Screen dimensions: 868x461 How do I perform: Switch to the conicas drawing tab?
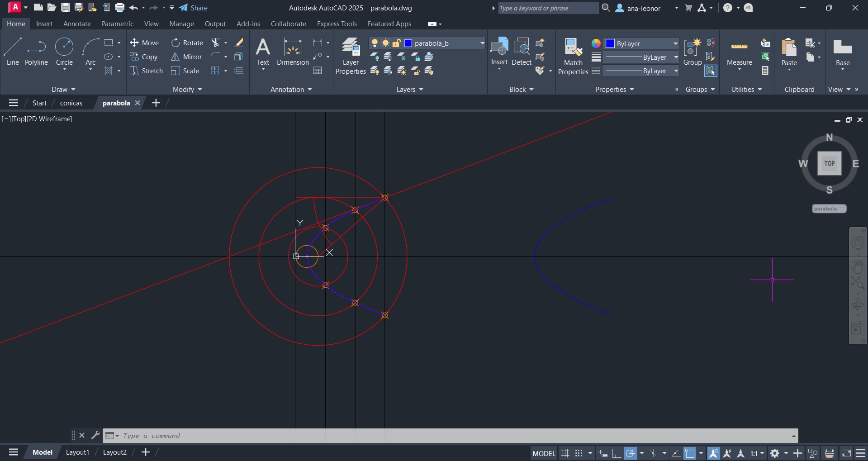[71, 103]
